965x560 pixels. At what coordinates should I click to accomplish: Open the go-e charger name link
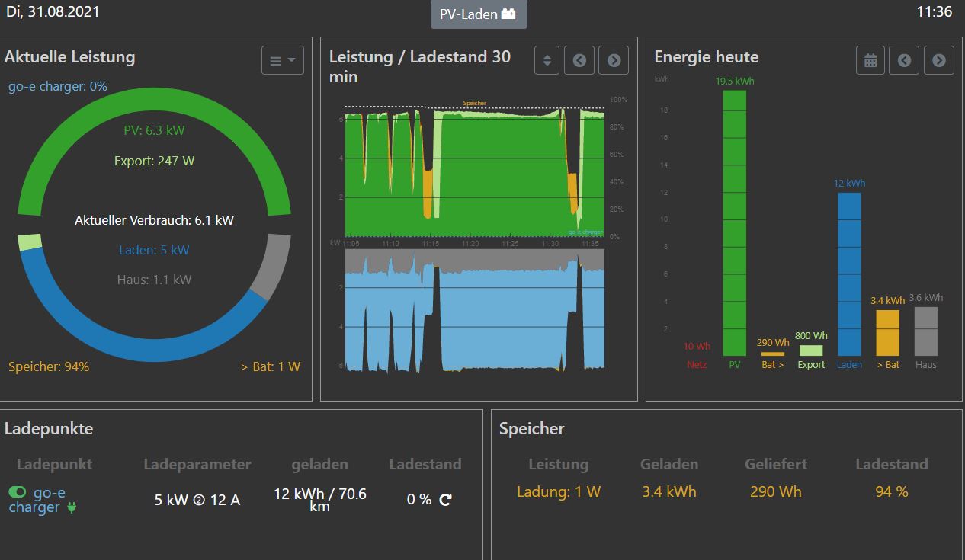point(44,500)
